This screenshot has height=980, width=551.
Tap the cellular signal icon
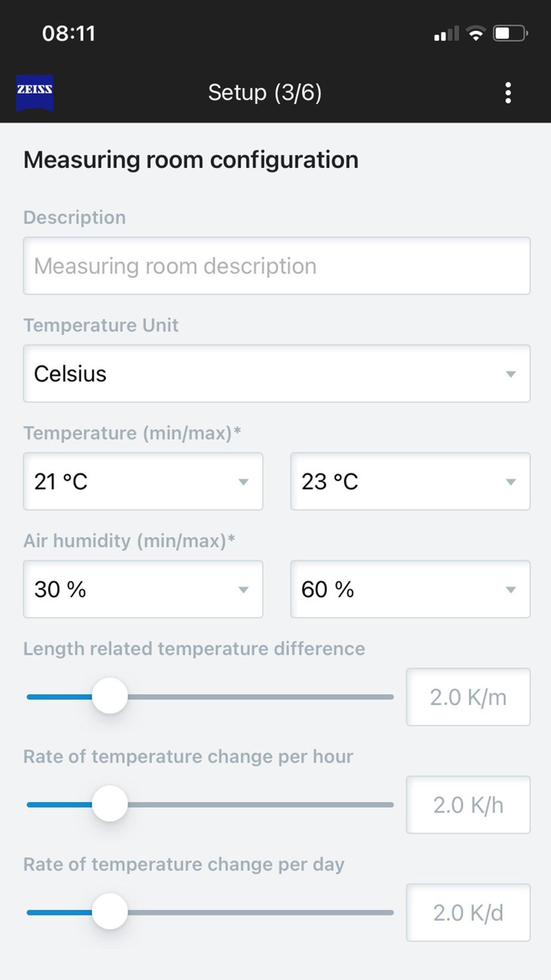click(444, 33)
